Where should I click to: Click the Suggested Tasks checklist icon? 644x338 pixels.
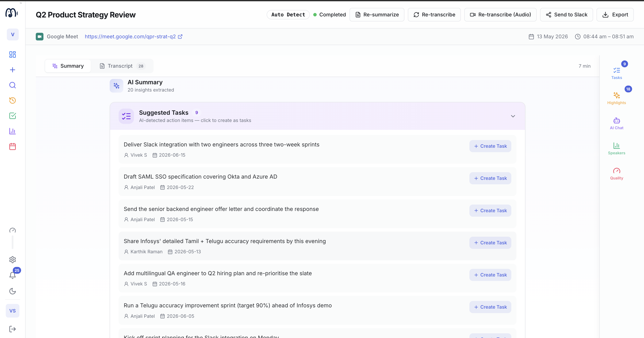[126, 116]
